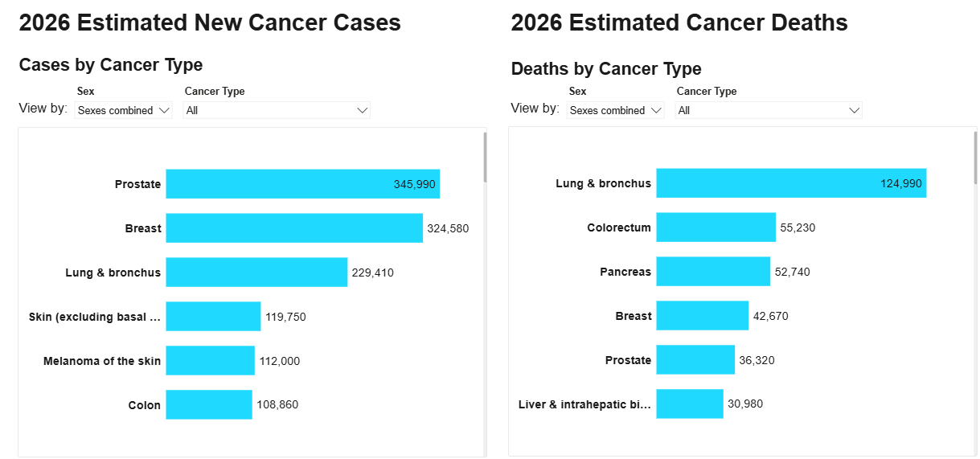Click the Prostate bar in deaths chart
The height and width of the screenshot is (459, 980).
click(695, 360)
